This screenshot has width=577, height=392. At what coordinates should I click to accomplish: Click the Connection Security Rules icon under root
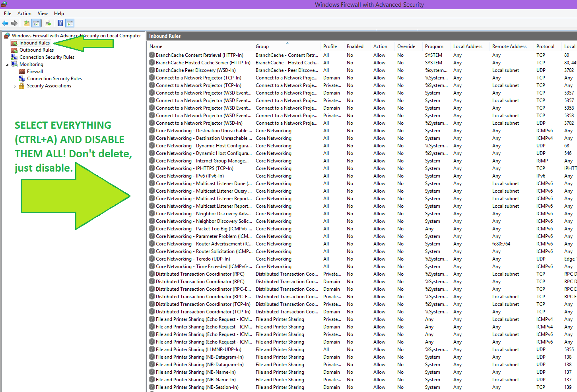(14, 57)
